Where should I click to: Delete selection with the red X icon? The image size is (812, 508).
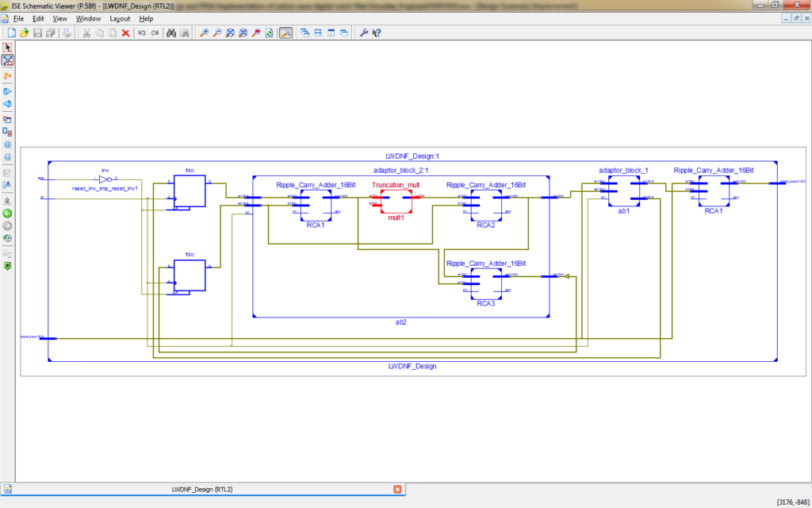click(x=124, y=33)
